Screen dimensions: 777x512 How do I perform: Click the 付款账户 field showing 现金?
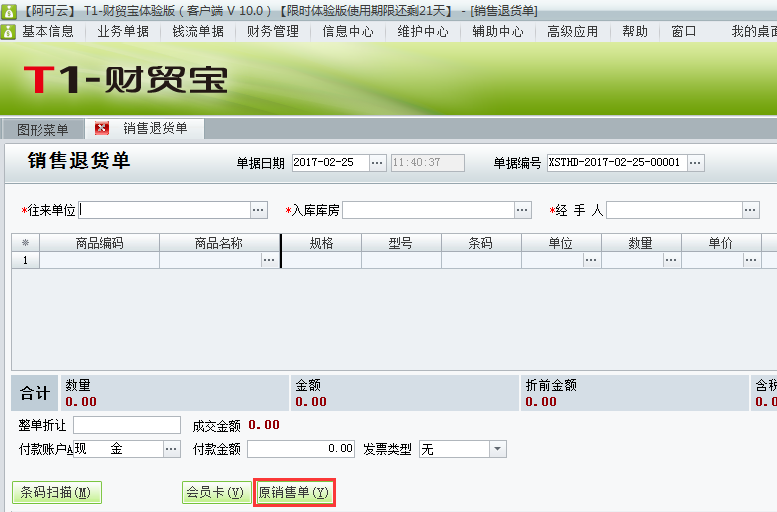[x=118, y=449]
